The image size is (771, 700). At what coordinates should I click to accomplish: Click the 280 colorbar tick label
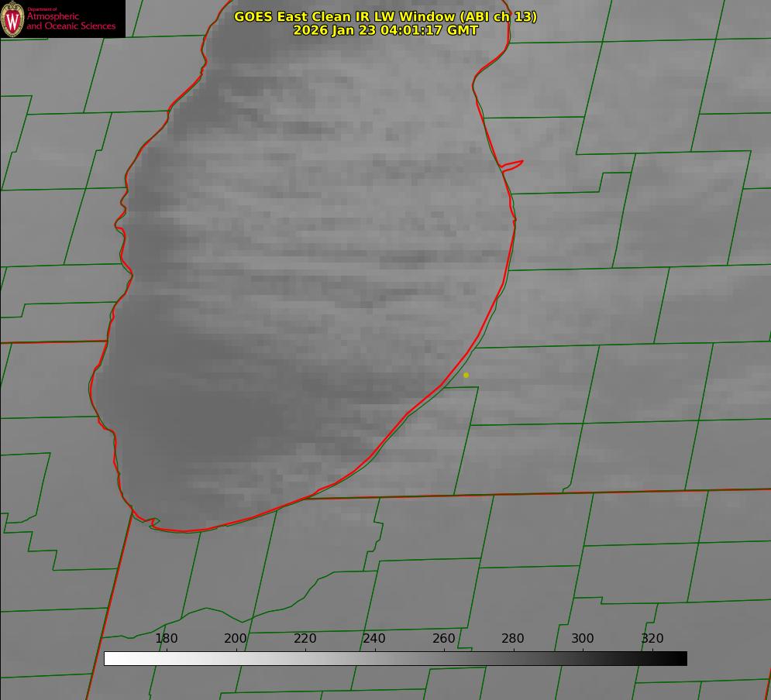[x=513, y=639]
